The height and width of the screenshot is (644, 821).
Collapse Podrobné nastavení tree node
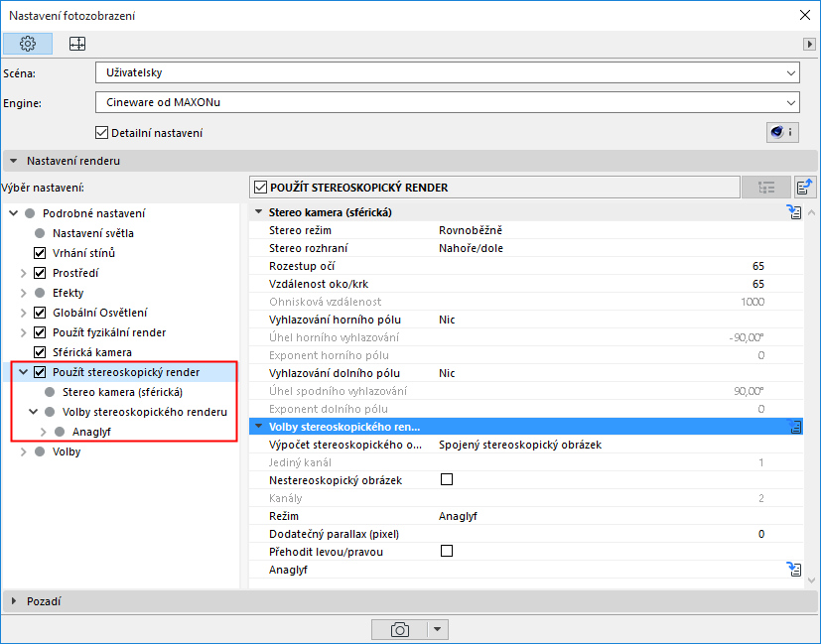coord(14,213)
